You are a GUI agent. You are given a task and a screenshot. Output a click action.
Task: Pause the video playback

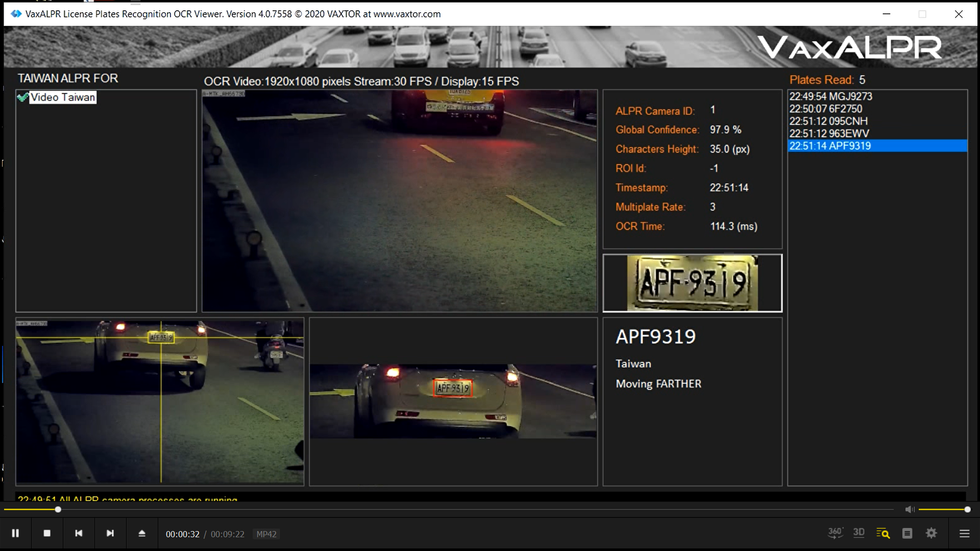coord(15,533)
